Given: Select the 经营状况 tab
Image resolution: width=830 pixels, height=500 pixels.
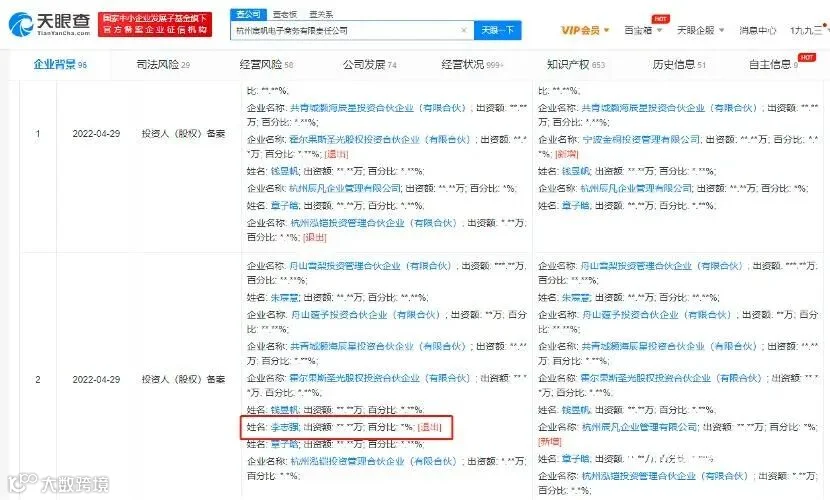Looking at the screenshot, I should coord(472,65).
